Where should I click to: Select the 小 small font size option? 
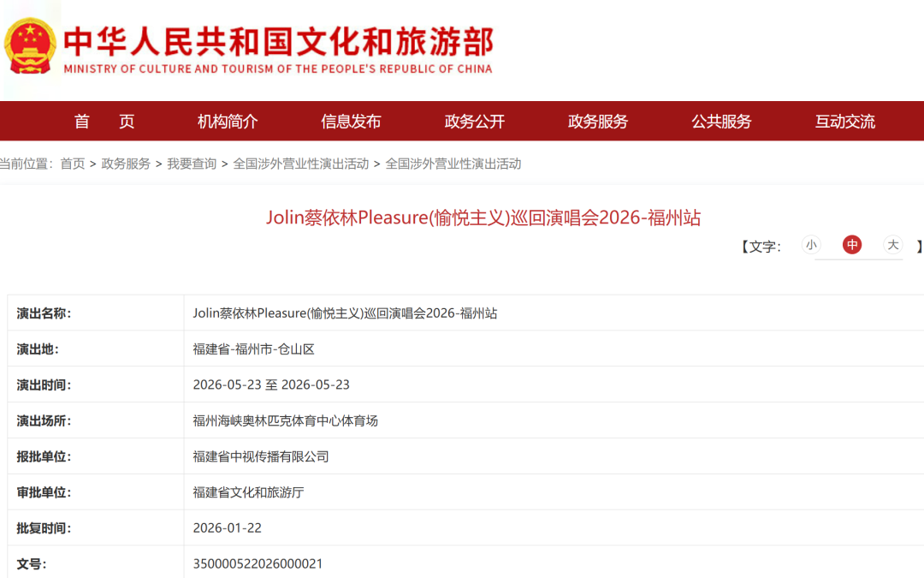811,245
